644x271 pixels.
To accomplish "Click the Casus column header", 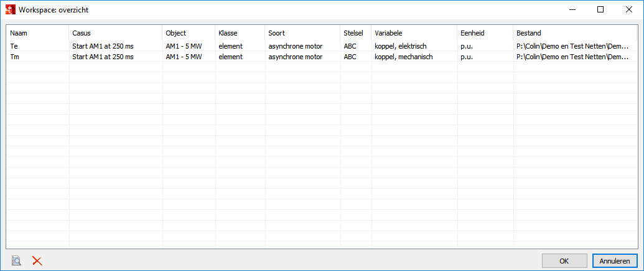I will pos(115,33).
